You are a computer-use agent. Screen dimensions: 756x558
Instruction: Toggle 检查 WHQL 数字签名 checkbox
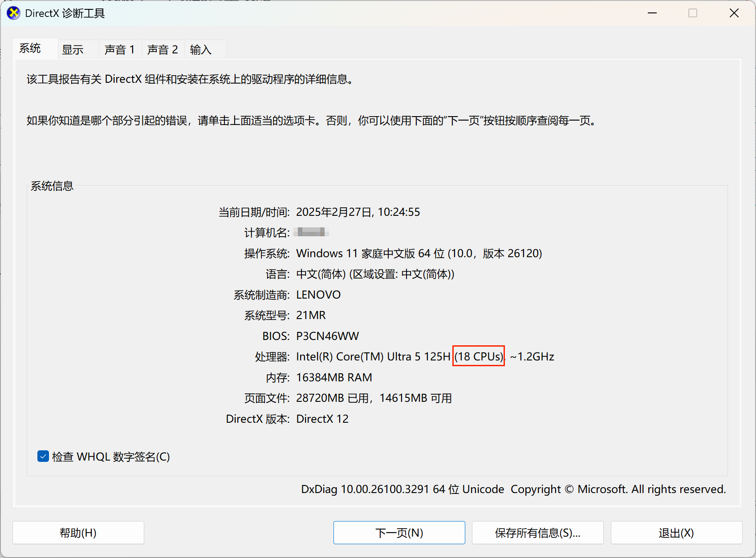[x=43, y=457]
